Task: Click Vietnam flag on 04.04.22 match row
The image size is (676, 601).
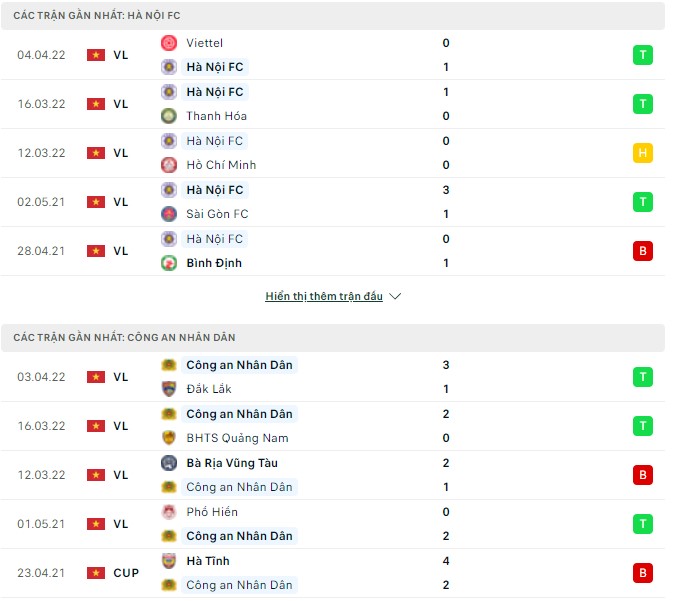Action: (96, 55)
